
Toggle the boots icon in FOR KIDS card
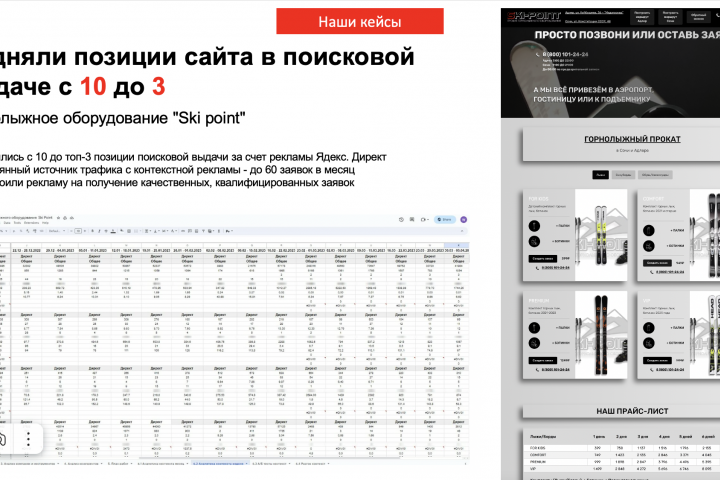pos(534,241)
